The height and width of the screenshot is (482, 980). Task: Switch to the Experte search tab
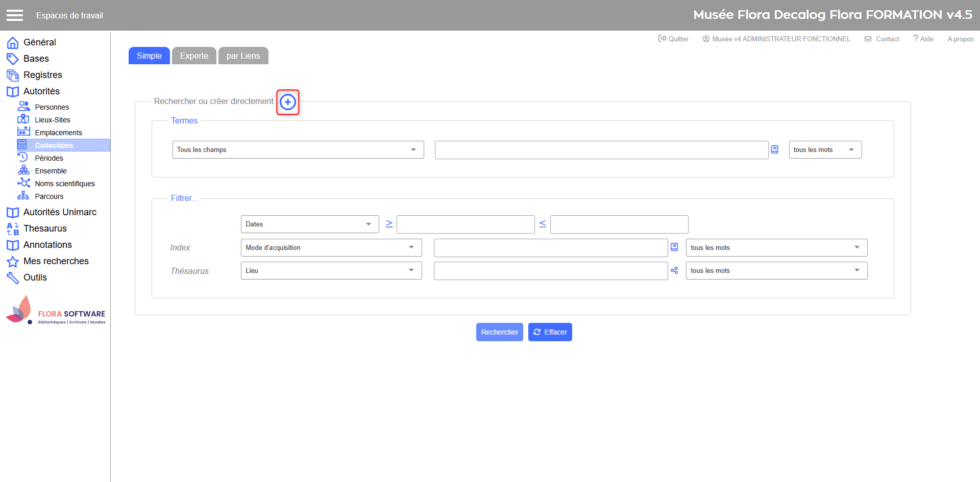[194, 56]
